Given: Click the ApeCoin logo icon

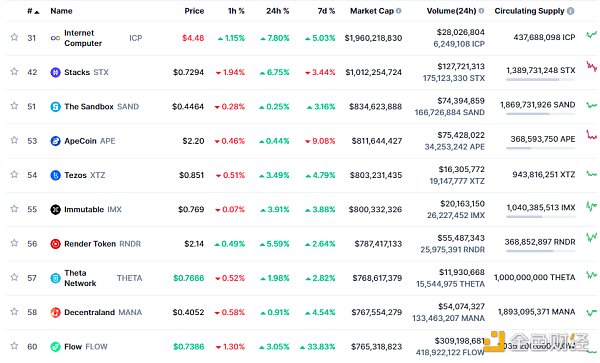Looking at the screenshot, I should click(55, 141).
